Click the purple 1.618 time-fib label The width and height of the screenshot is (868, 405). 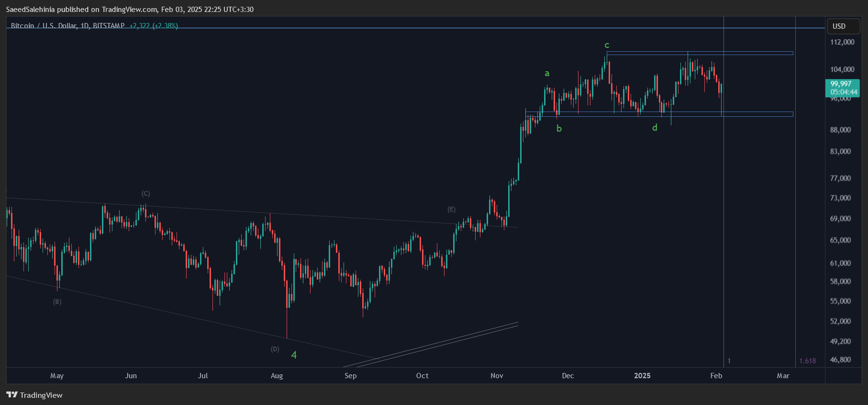pyautogui.click(x=807, y=361)
